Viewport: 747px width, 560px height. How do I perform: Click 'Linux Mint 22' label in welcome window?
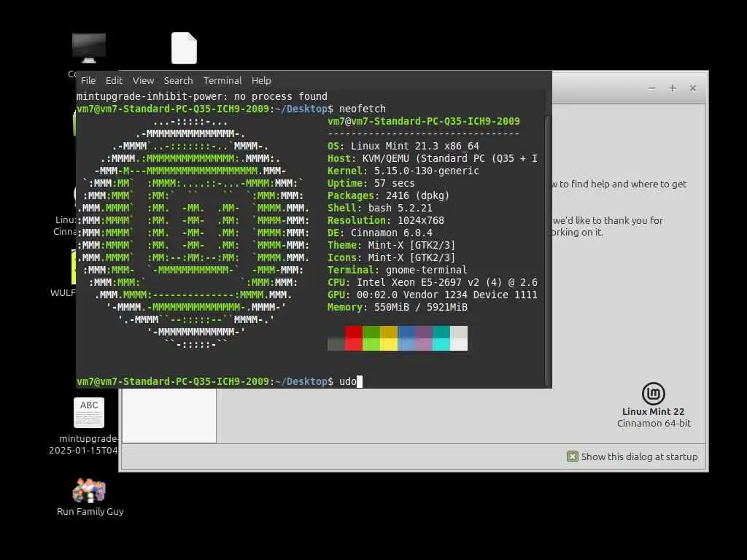pyautogui.click(x=653, y=411)
